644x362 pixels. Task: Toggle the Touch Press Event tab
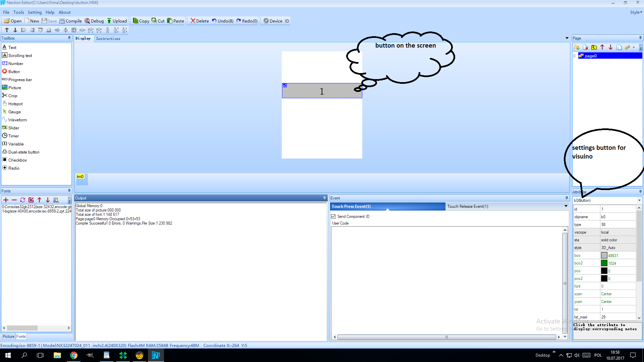(x=387, y=206)
